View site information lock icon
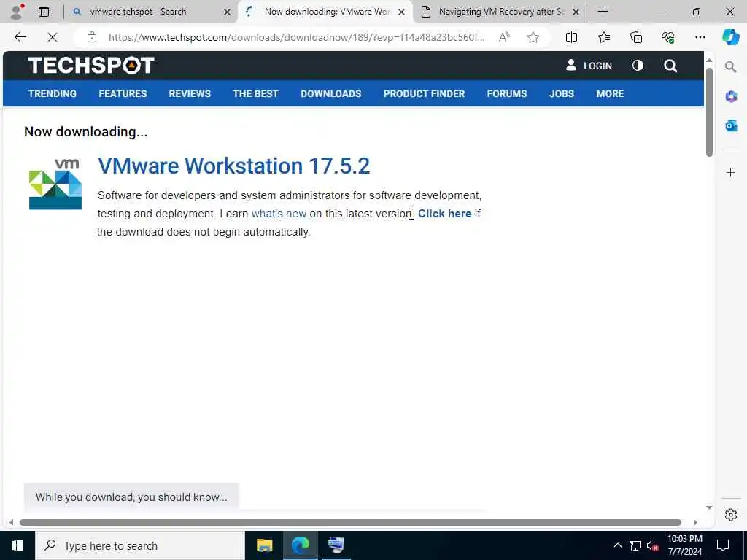The width and height of the screenshot is (747, 560). (92, 37)
